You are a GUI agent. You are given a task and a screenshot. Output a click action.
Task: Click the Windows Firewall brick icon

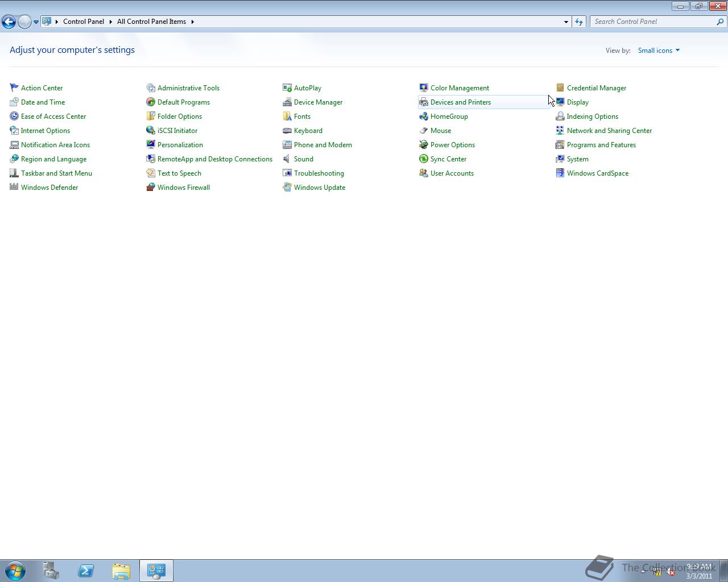click(151, 187)
